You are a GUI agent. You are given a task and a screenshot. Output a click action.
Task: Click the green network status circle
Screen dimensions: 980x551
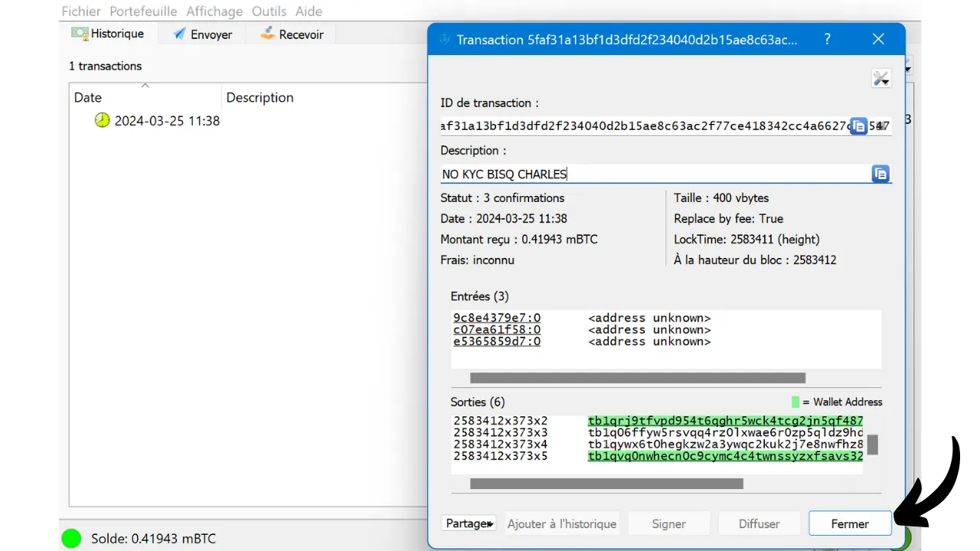click(x=71, y=539)
